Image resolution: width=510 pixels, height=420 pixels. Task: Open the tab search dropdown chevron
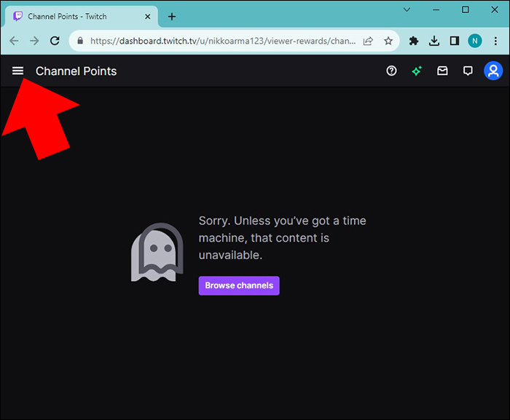[407, 9]
